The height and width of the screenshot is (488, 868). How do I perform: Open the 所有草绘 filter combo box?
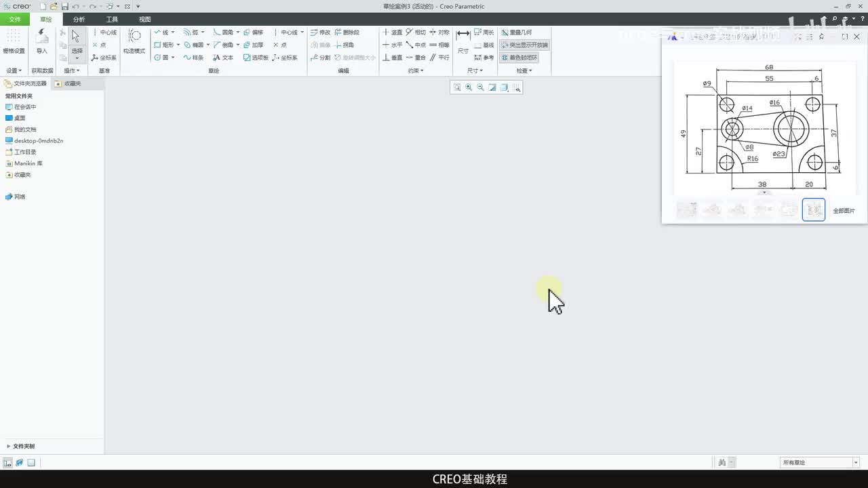tap(820, 462)
